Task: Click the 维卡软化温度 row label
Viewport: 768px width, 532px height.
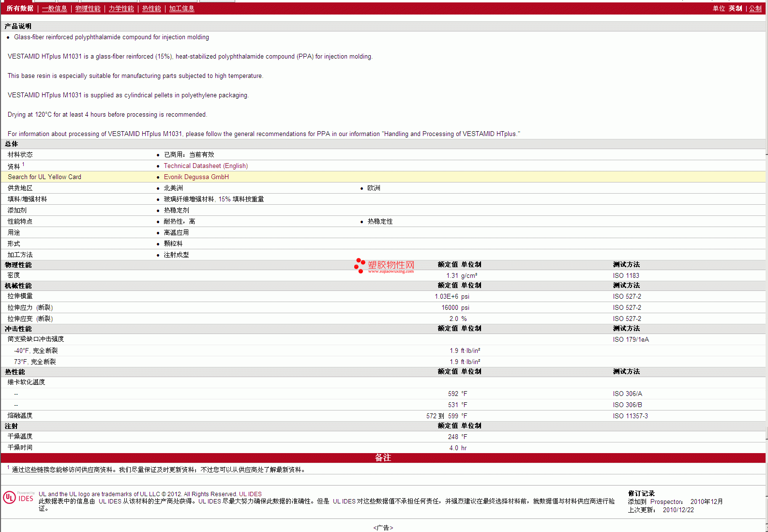Action: point(26,382)
